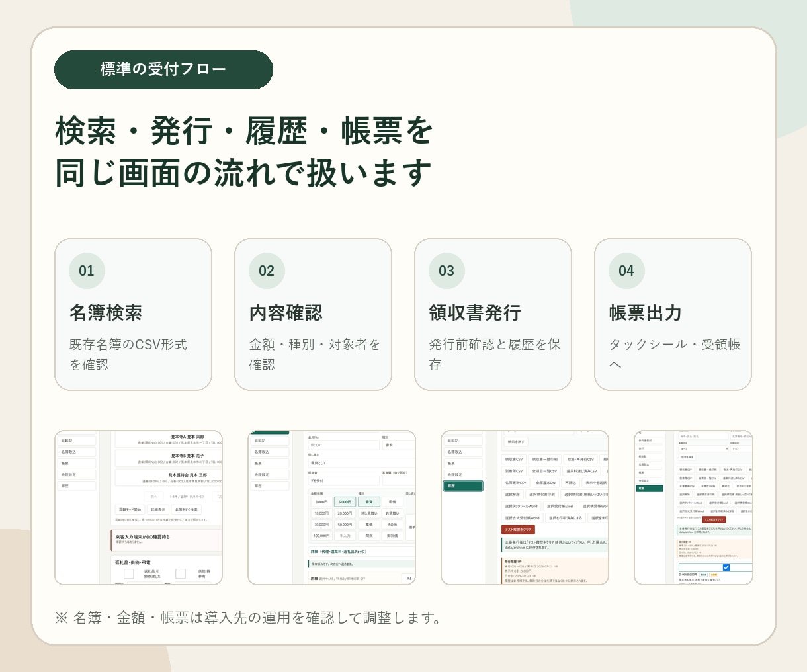Toggle blue checkbox in fourth screenshot

tap(726, 567)
